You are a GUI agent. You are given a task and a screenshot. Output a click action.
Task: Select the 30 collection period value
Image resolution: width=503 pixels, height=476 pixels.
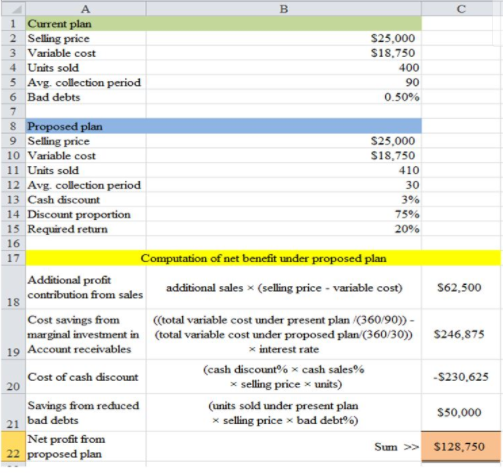pos(284,185)
